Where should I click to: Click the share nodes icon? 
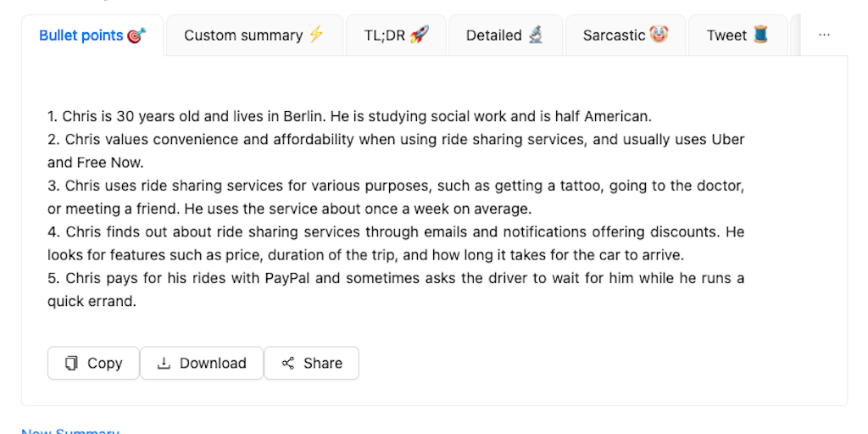click(288, 363)
